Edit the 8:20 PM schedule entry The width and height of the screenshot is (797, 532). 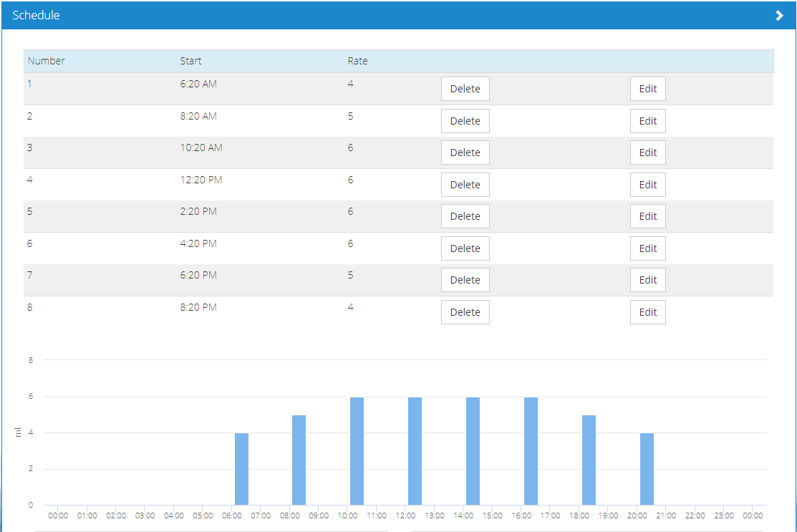pos(647,312)
